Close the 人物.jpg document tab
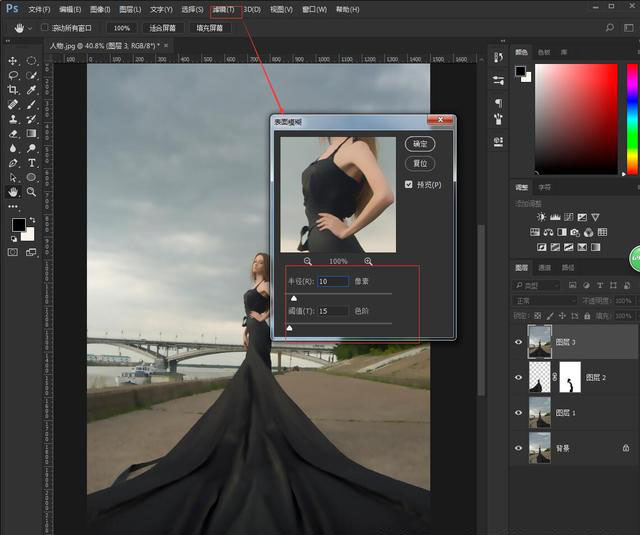The height and width of the screenshot is (535, 640). point(166,45)
